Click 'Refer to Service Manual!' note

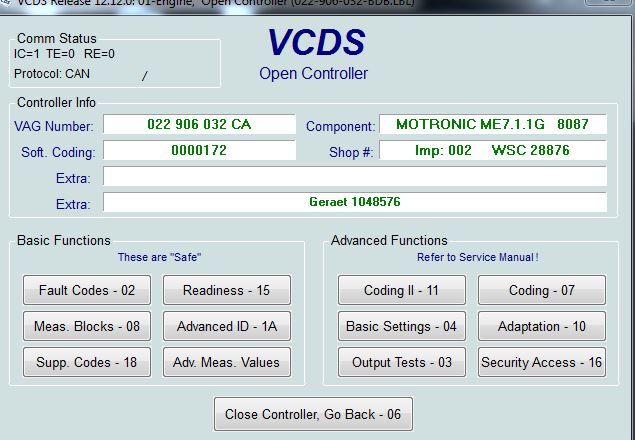(478, 257)
